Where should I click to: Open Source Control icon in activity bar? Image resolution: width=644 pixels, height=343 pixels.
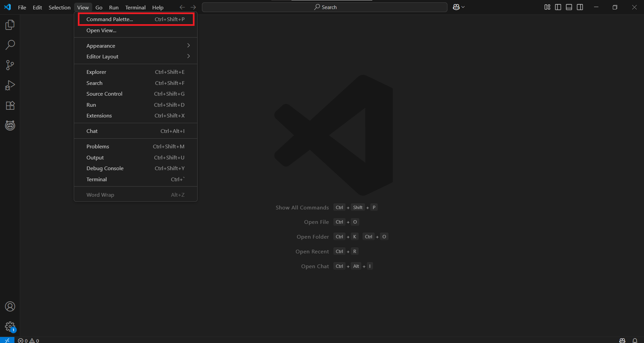10,65
